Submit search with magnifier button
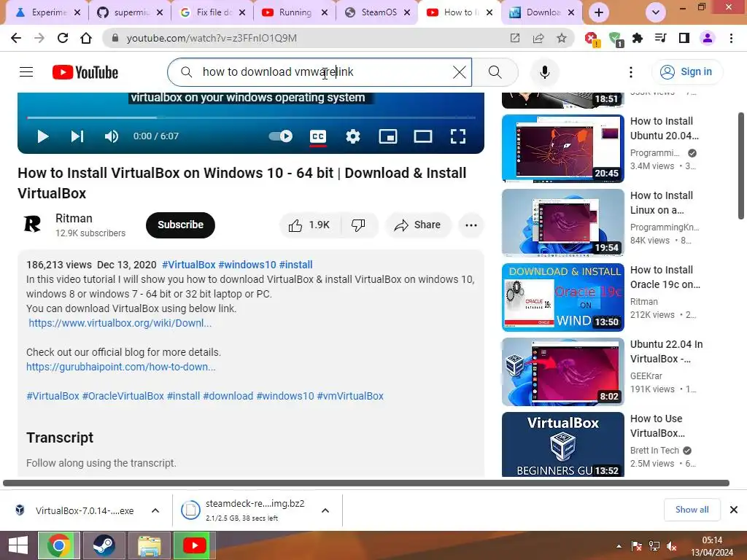The height and width of the screenshot is (560, 747). tap(495, 72)
